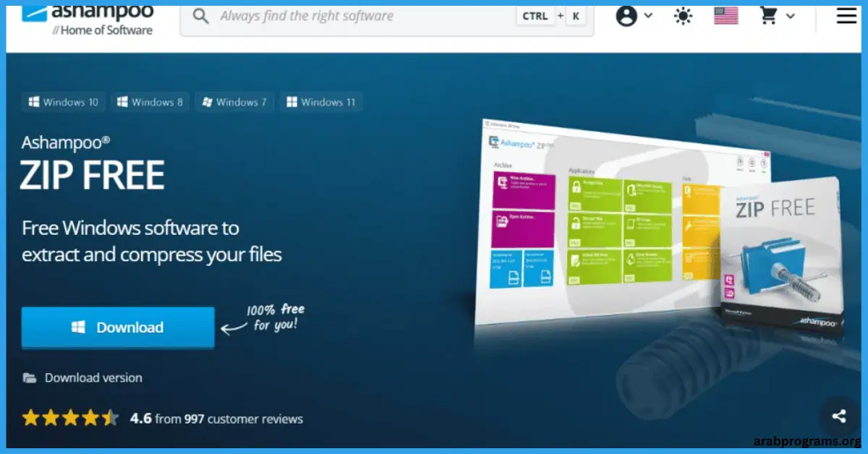Click the magenta New Archive tile in preview
Screen dimensions: 868x454
pyautogui.click(x=524, y=189)
